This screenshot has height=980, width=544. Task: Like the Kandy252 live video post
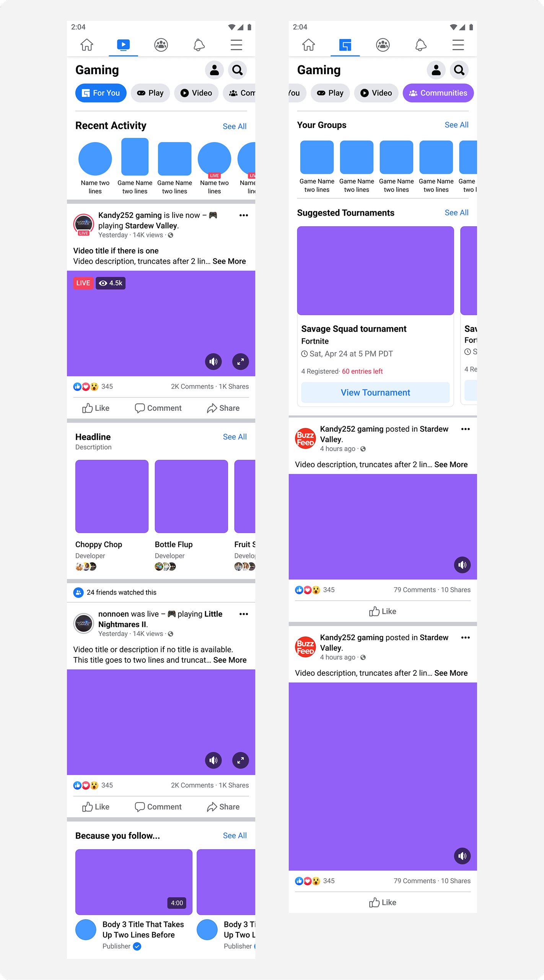click(96, 408)
